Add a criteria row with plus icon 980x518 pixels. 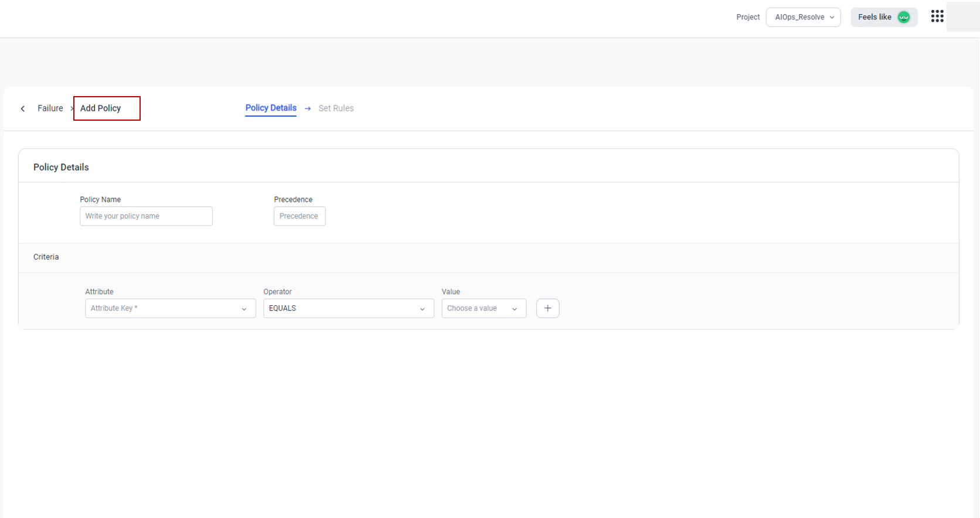point(547,308)
